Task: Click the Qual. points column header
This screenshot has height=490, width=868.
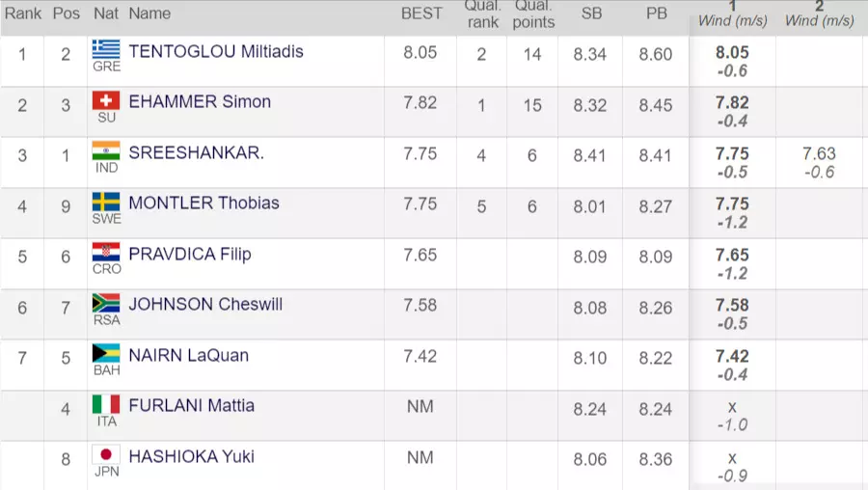Action: pos(533,14)
